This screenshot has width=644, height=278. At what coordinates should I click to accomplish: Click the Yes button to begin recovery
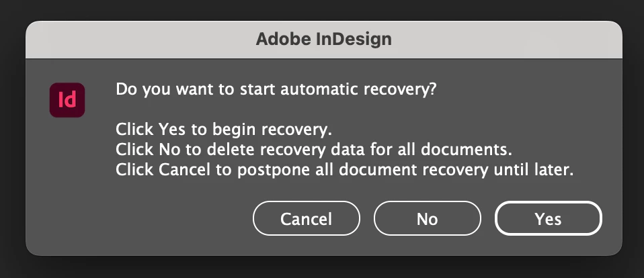coord(548,219)
